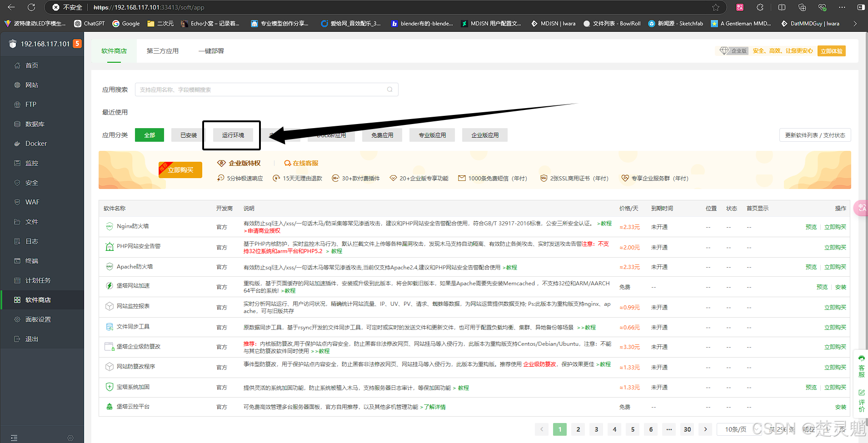
Task: Click the 文件 folder icon in sidebar
Action: (17, 222)
